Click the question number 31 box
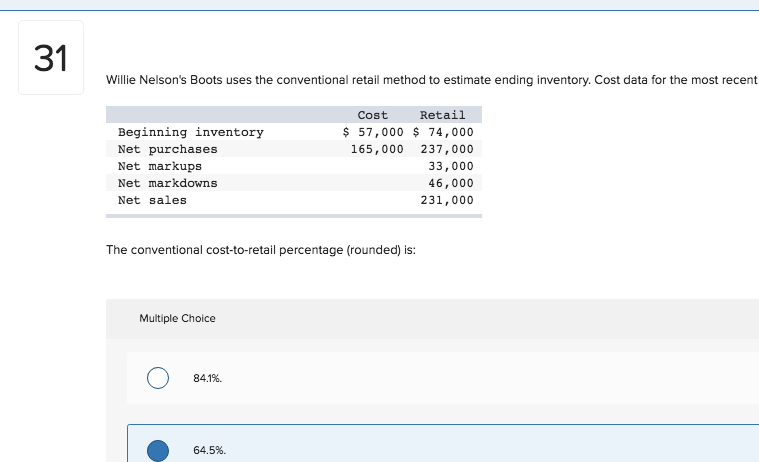The image size is (759, 462). coord(51,58)
